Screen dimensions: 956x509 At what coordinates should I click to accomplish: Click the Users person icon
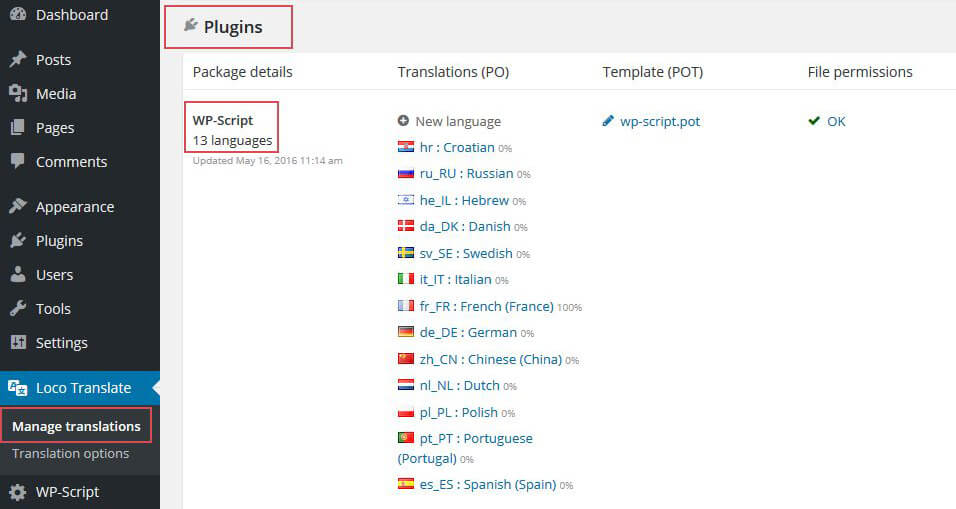[x=18, y=274]
